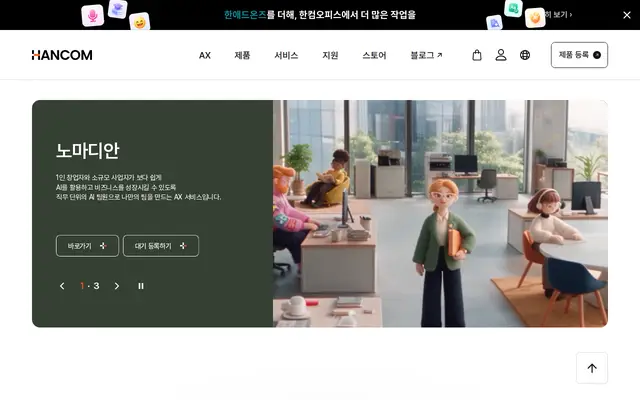Click the orange icon in banner

[535, 18]
